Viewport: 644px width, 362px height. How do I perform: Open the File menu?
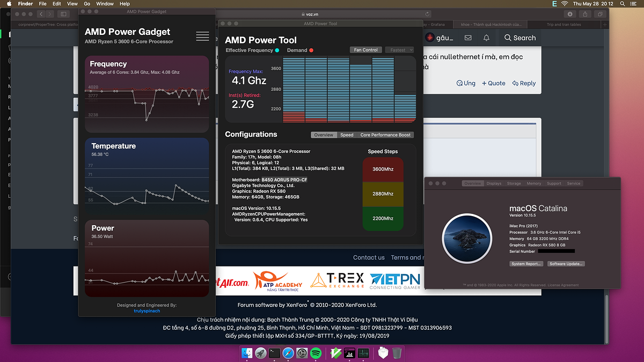point(42,4)
